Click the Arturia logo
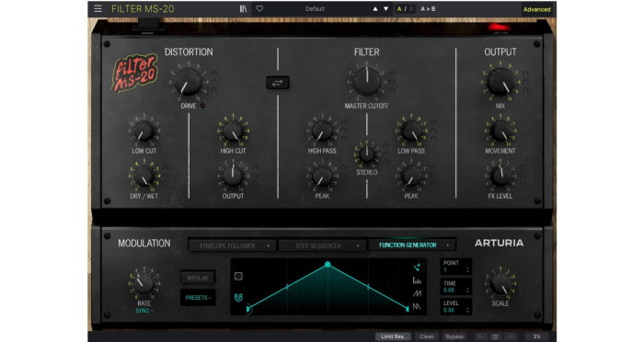This screenshot has height=342, width=644. point(499,243)
